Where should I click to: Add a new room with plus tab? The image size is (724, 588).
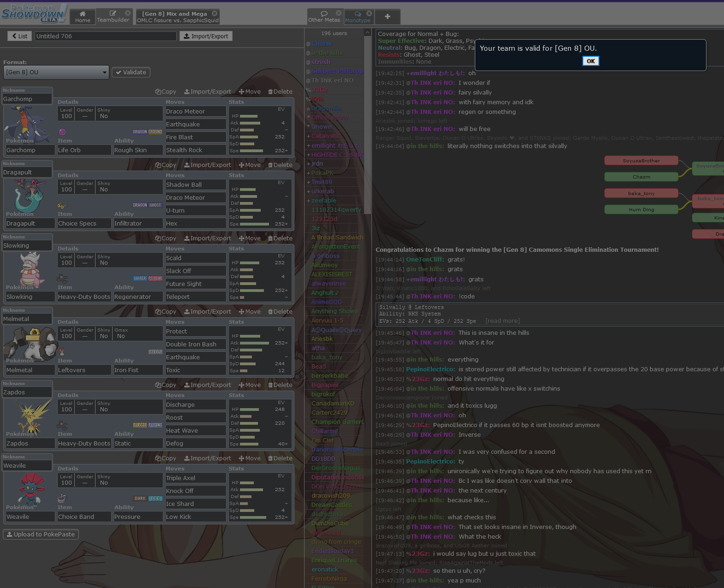click(387, 17)
